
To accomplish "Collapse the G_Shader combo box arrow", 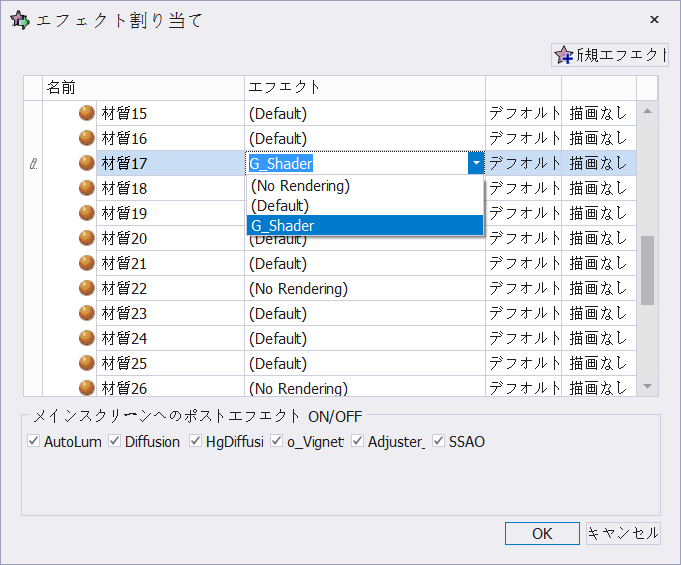I will tap(476, 163).
